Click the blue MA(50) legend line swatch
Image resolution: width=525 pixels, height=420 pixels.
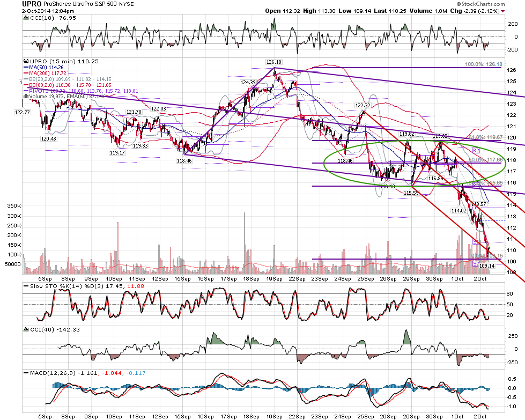click(x=26, y=68)
